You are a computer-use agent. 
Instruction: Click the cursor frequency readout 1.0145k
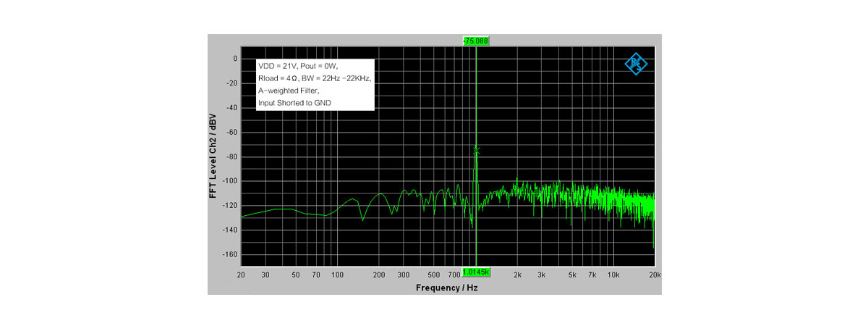tap(477, 272)
